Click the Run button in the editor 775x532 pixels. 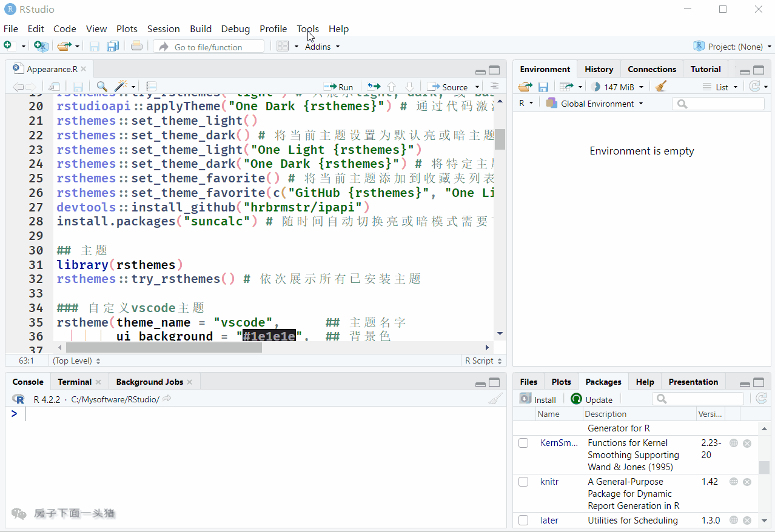(338, 87)
